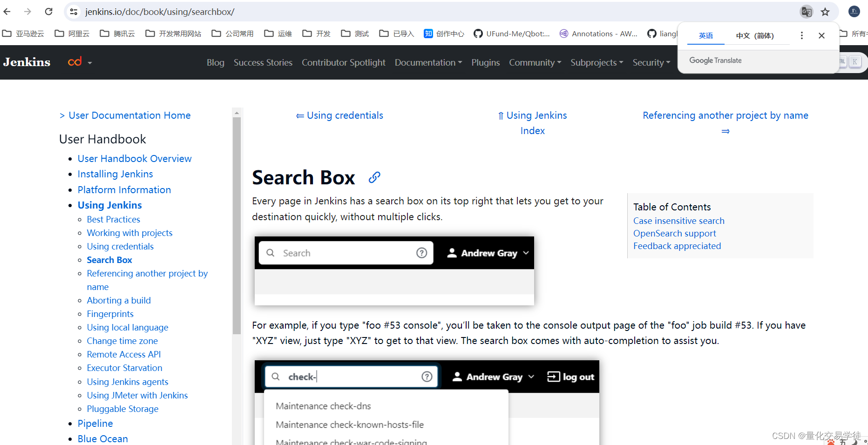Open Plugins in the nav bar
Screen dimensions: 868x445
(486, 62)
